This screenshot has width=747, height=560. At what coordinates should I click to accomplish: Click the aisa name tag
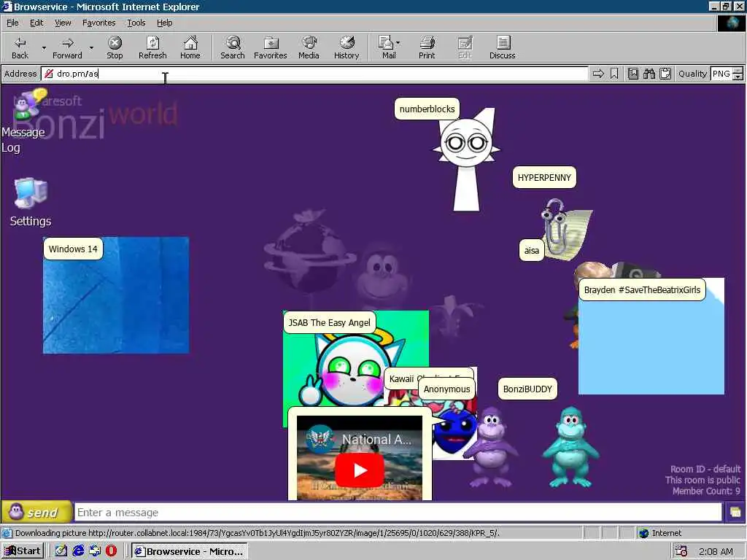(x=531, y=251)
